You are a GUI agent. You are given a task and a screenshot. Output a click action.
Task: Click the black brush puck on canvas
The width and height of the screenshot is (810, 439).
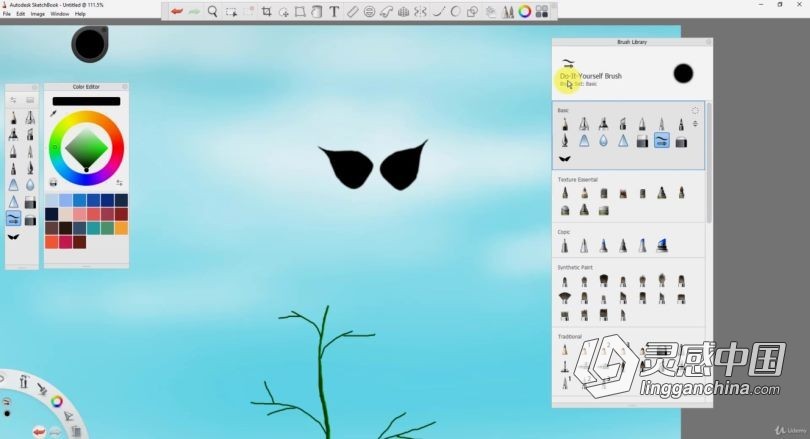click(90, 44)
